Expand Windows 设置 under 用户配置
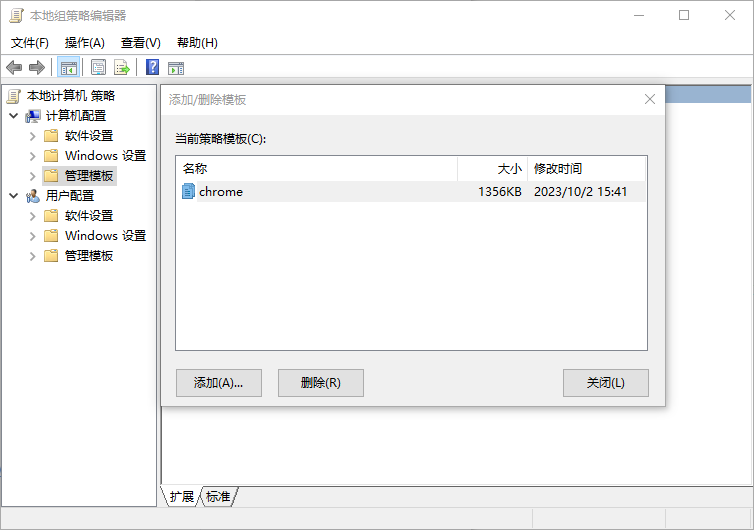Image resolution: width=754 pixels, height=530 pixels. point(33,236)
